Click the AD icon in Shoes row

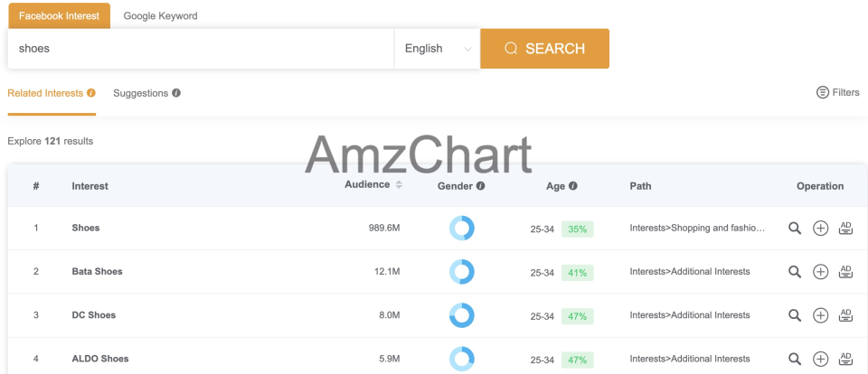pyautogui.click(x=845, y=228)
